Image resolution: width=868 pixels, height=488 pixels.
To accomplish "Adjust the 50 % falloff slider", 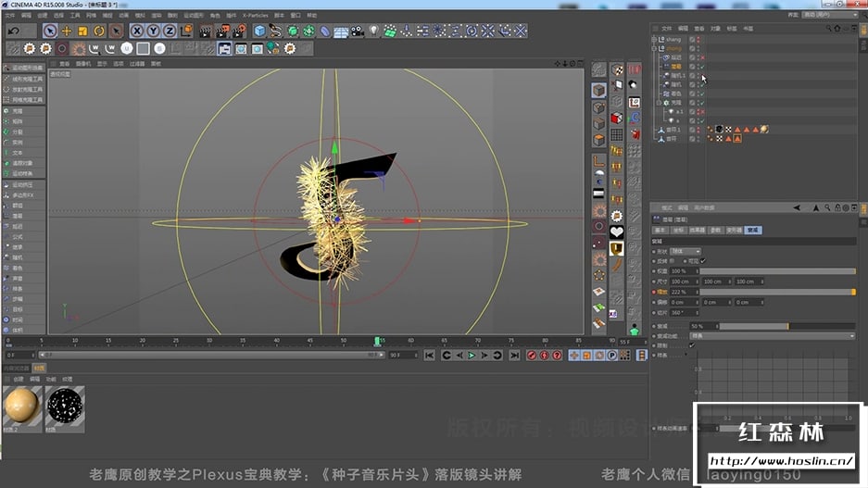I will (787, 327).
